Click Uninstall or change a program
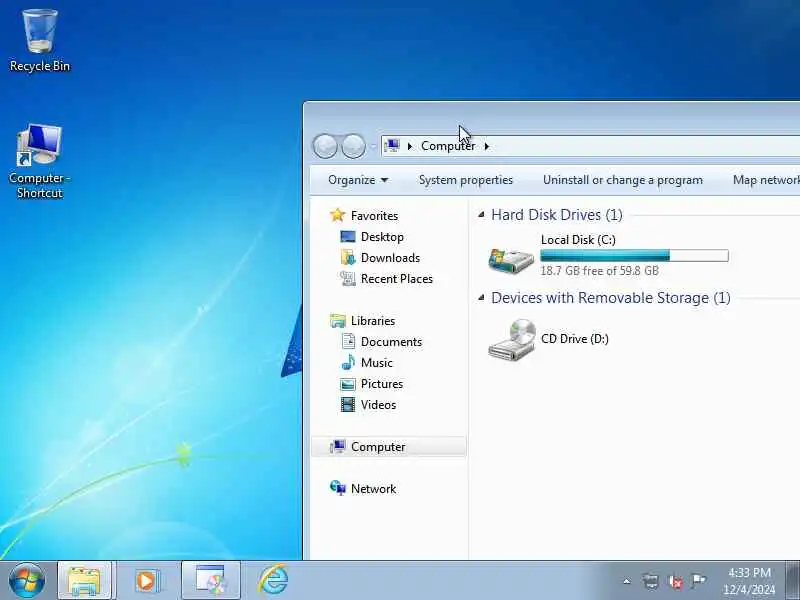800x600 pixels. coord(622,180)
